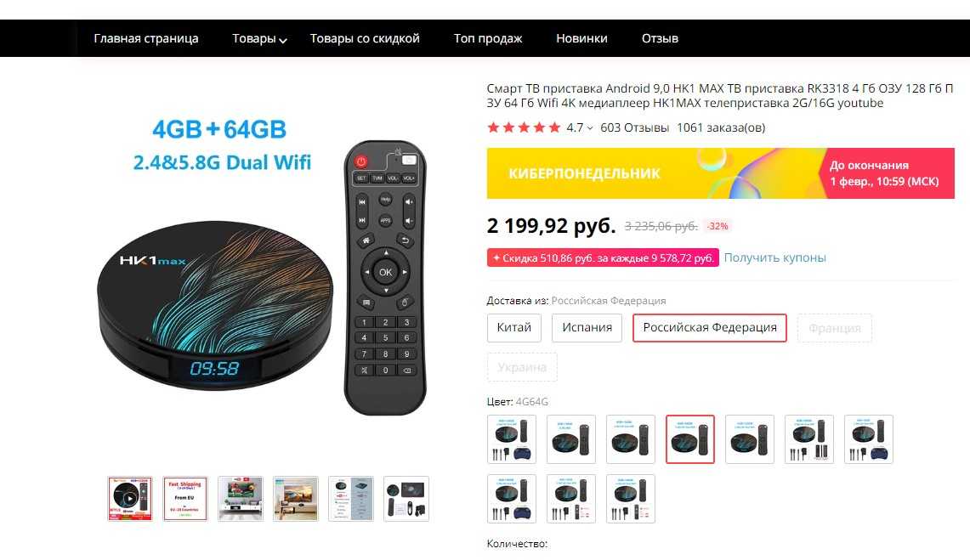Go to Топ продаж page
The height and width of the screenshot is (560, 970).
[487, 38]
